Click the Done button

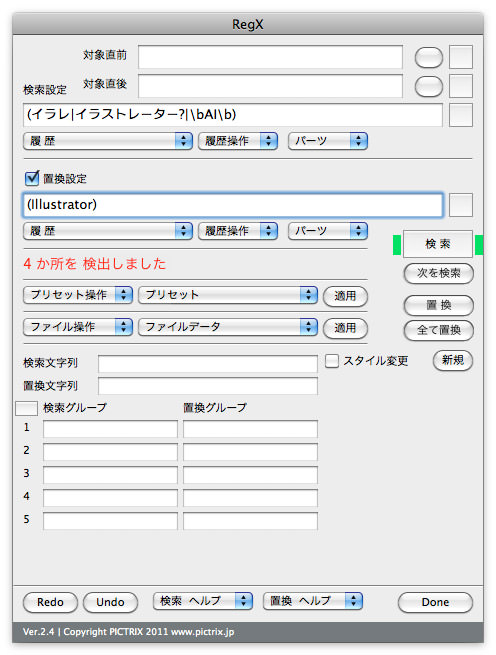tap(435, 602)
